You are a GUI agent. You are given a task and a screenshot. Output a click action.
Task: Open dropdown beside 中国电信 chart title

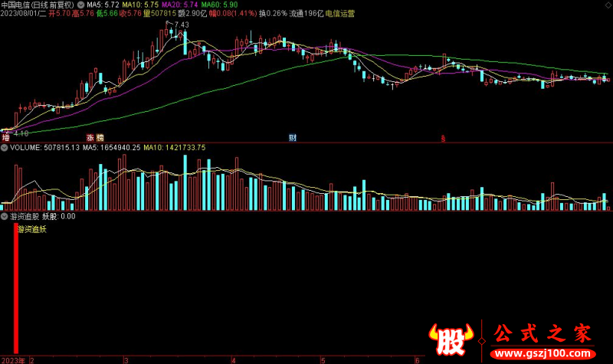(x=80, y=5)
